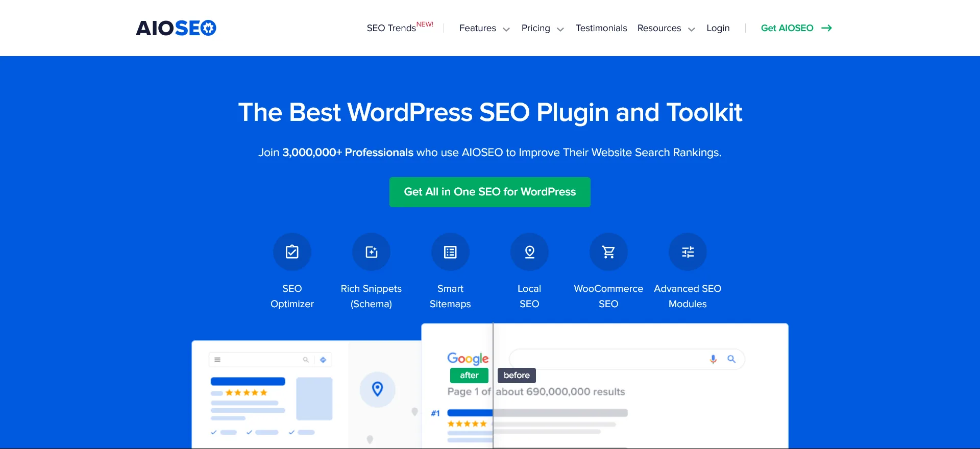Expand the Pricing dropdown menu
Image resolution: width=980 pixels, height=449 pixels.
(x=542, y=28)
